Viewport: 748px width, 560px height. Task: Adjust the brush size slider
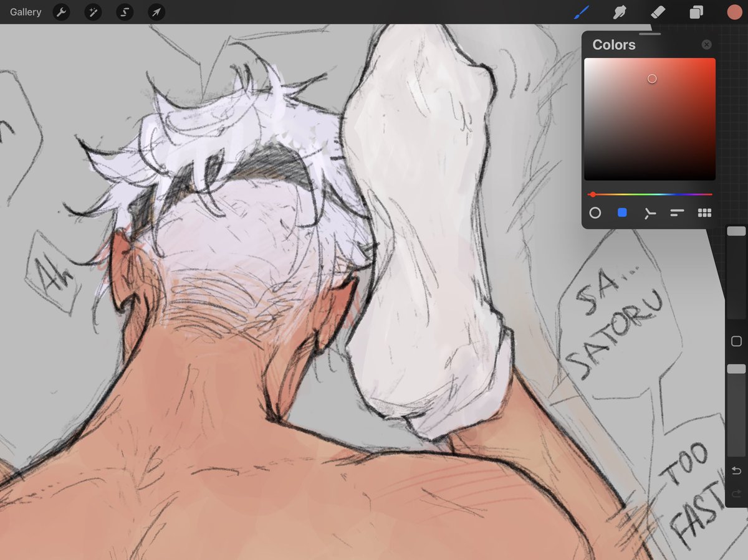click(x=736, y=273)
